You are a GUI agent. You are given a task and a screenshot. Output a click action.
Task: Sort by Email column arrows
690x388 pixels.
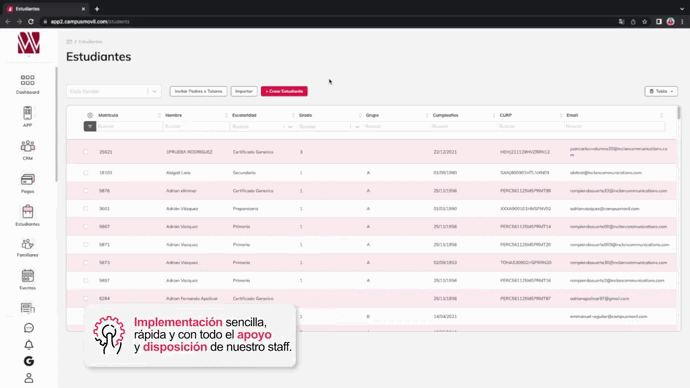click(x=661, y=115)
